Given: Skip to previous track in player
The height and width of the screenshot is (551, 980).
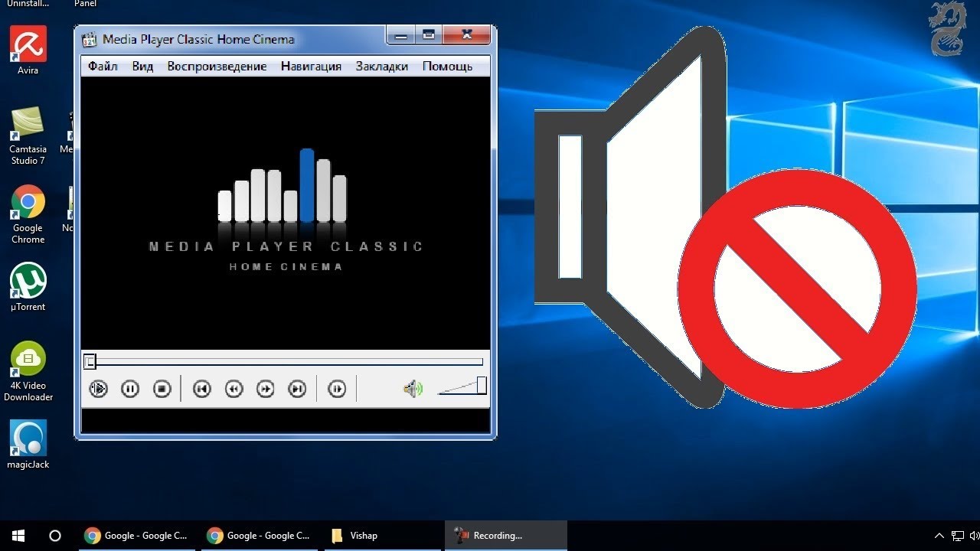Looking at the screenshot, I should coord(201,389).
